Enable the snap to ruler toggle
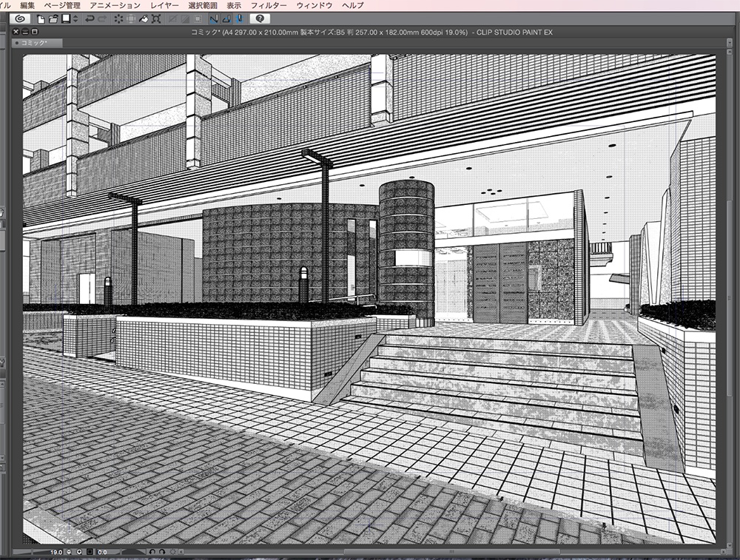This screenshot has width=740, height=560. pos(215,20)
